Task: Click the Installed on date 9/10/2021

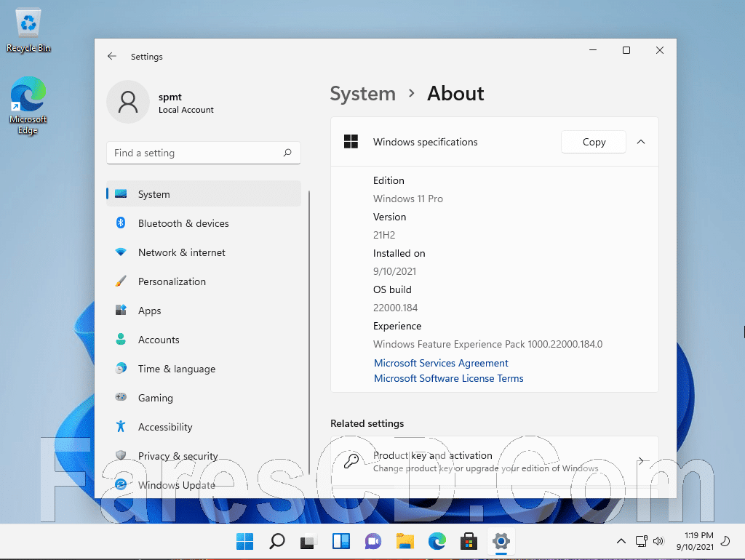Action: (x=394, y=271)
